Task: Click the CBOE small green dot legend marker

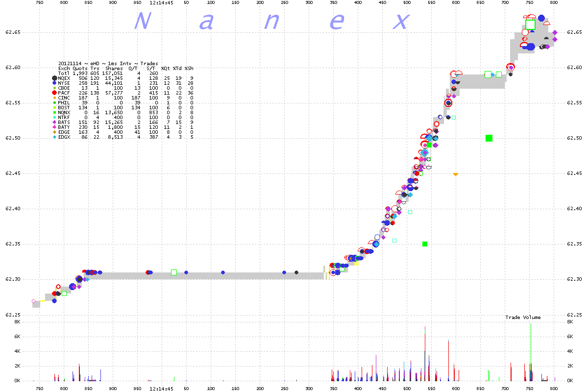Action: point(54,88)
